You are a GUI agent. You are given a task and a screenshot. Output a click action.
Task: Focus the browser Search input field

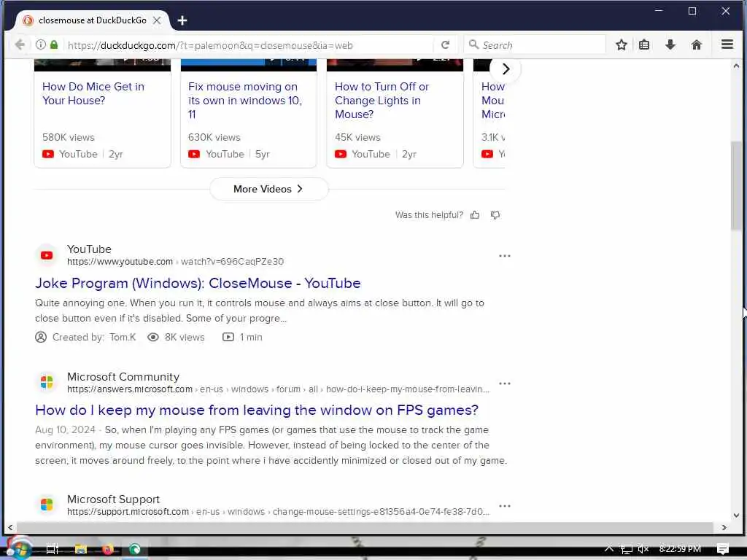point(535,44)
